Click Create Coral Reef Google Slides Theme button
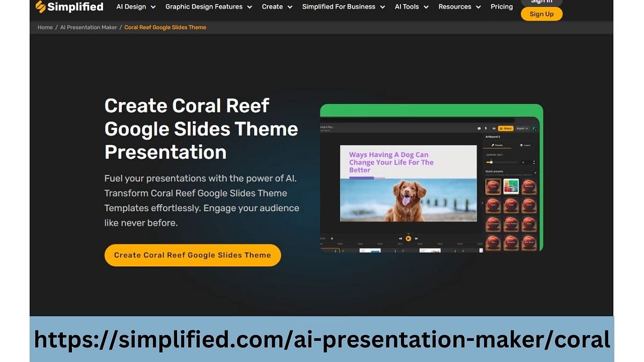The width and height of the screenshot is (644, 362). (192, 255)
